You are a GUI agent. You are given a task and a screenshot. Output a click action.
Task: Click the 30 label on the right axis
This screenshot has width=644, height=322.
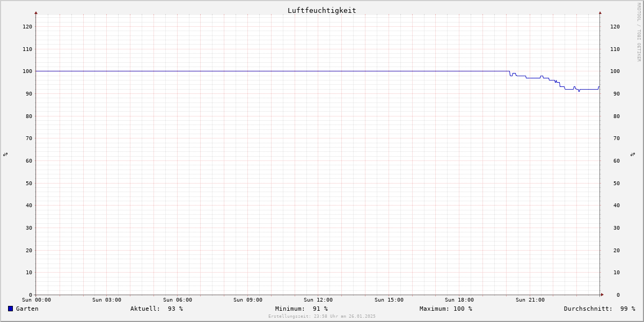[617, 228]
